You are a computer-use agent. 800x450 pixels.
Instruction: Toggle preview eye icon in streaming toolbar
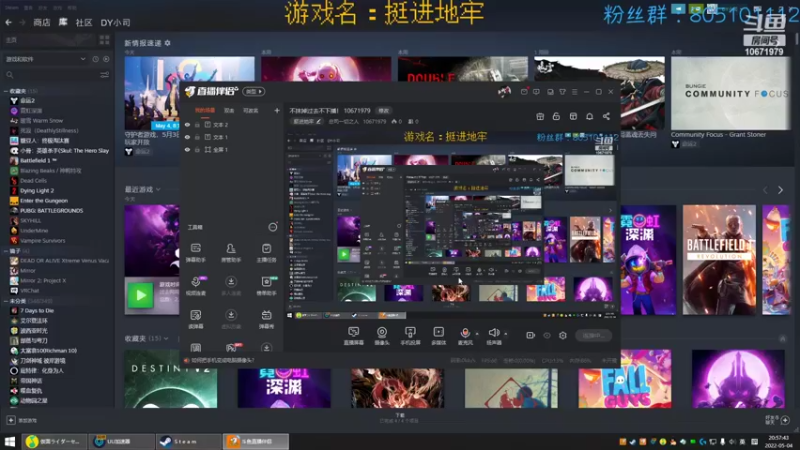pyautogui.click(x=547, y=335)
